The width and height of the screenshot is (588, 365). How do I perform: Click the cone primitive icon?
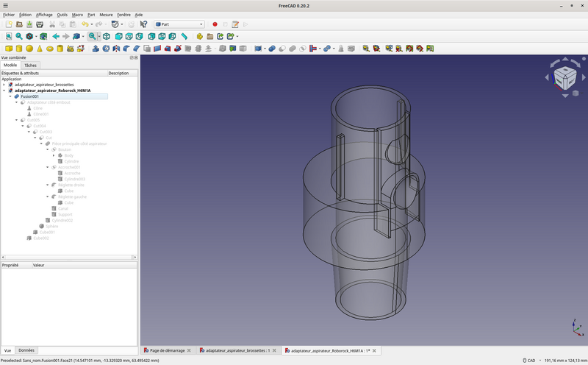tap(40, 49)
